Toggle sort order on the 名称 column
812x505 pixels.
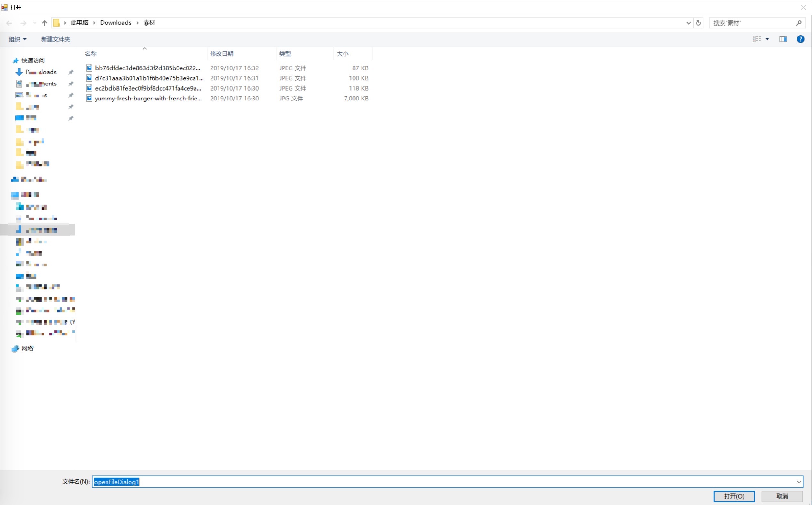tap(90, 53)
